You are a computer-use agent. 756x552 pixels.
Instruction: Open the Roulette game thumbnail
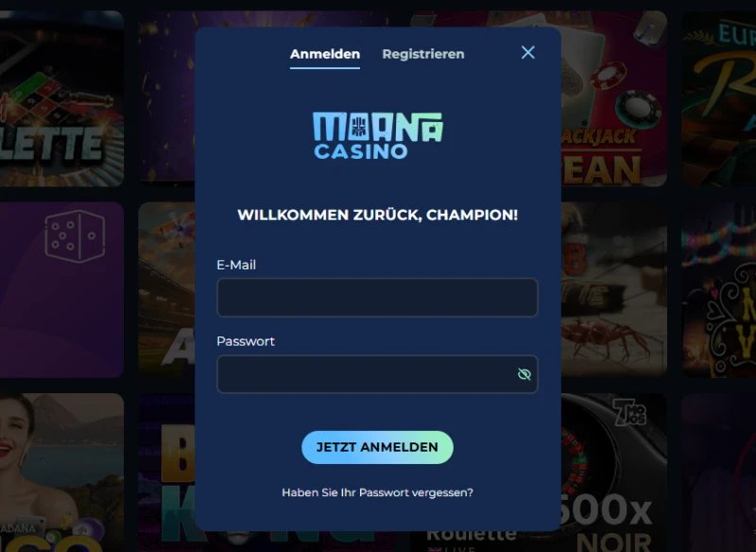[x=61, y=98]
